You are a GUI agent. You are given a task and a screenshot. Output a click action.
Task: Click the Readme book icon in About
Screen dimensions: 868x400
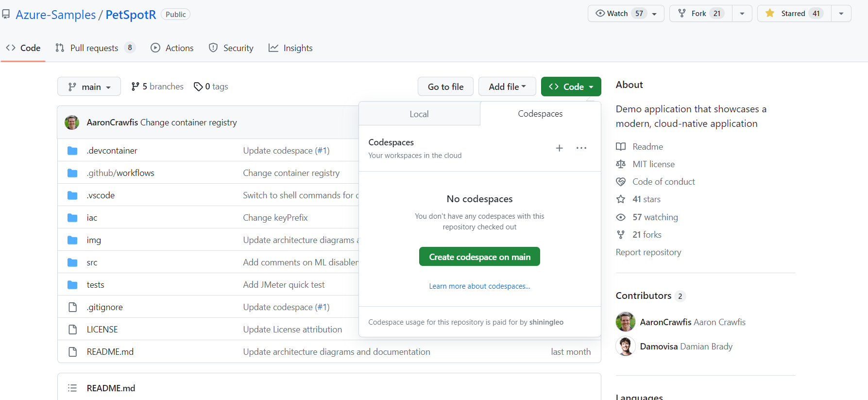tap(621, 147)
